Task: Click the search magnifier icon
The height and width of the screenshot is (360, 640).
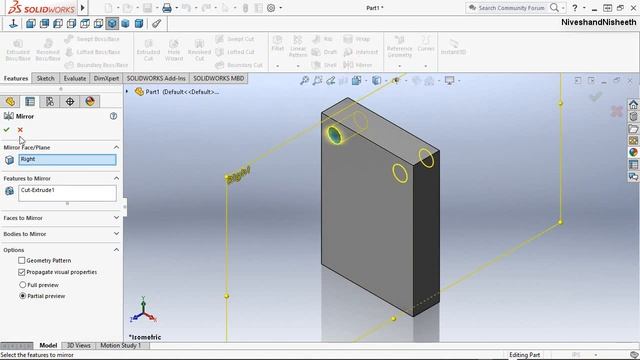Action: [554, 8]
